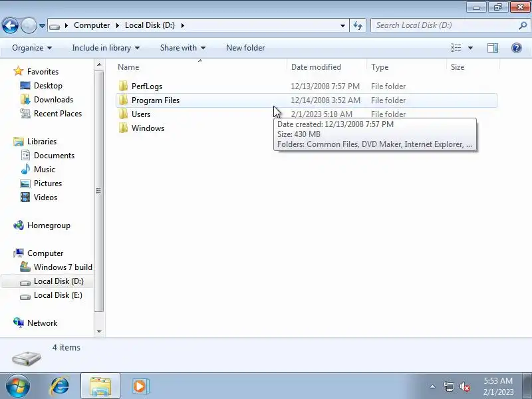Screen dimensions: 532x399
Task: Select Computer in the navigation pane
Action: tap(45, 253)
